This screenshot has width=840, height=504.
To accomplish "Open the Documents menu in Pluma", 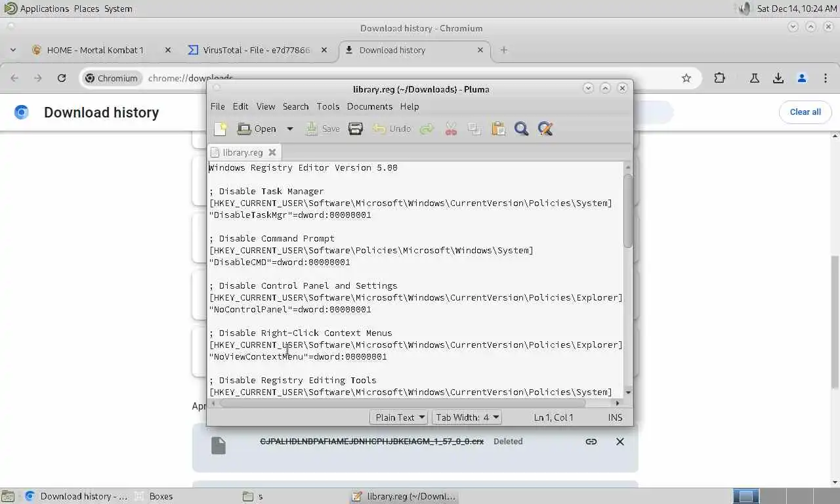I will point(369,106).
